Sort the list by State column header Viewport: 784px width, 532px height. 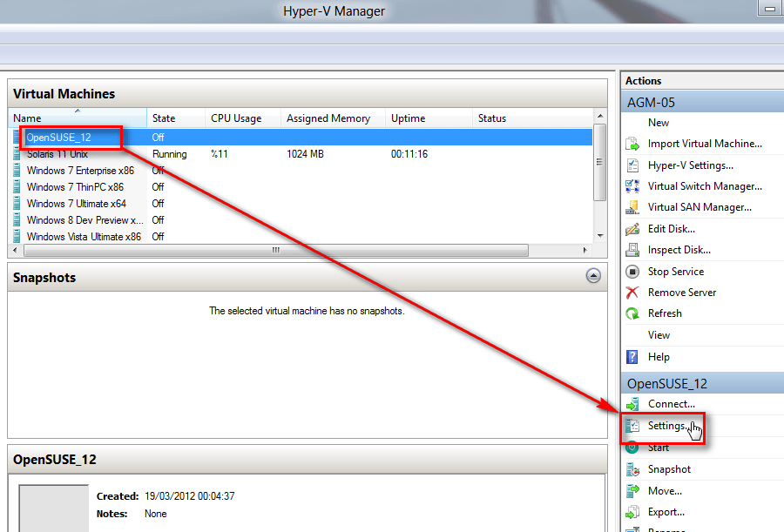click(x=175, y=118)
